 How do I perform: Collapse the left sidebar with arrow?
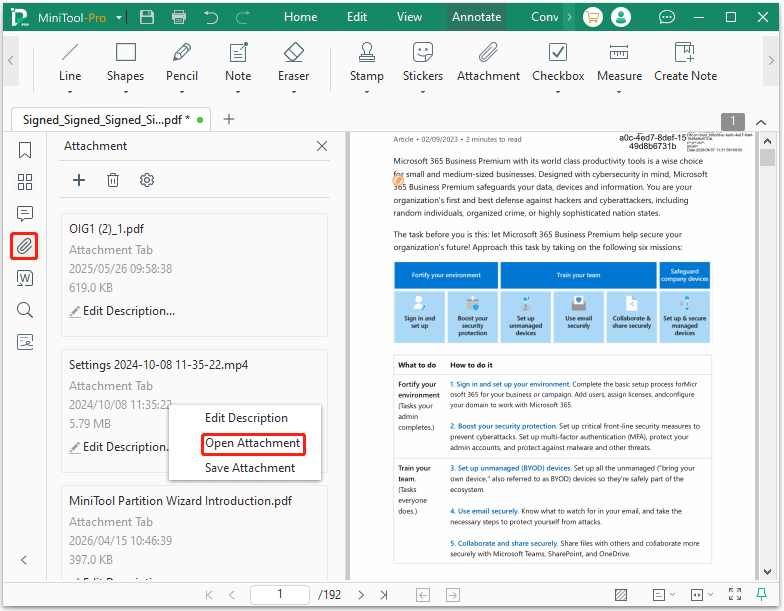coord(24,560)
